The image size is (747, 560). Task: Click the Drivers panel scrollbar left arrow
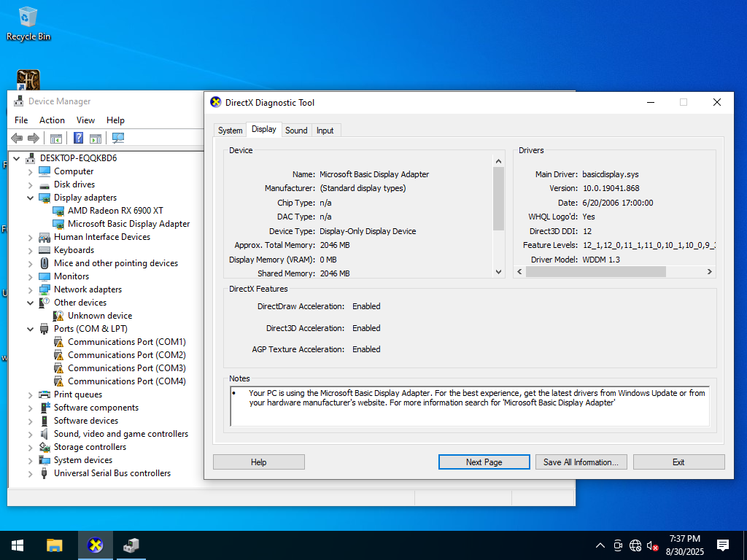(x=519, y=272)
